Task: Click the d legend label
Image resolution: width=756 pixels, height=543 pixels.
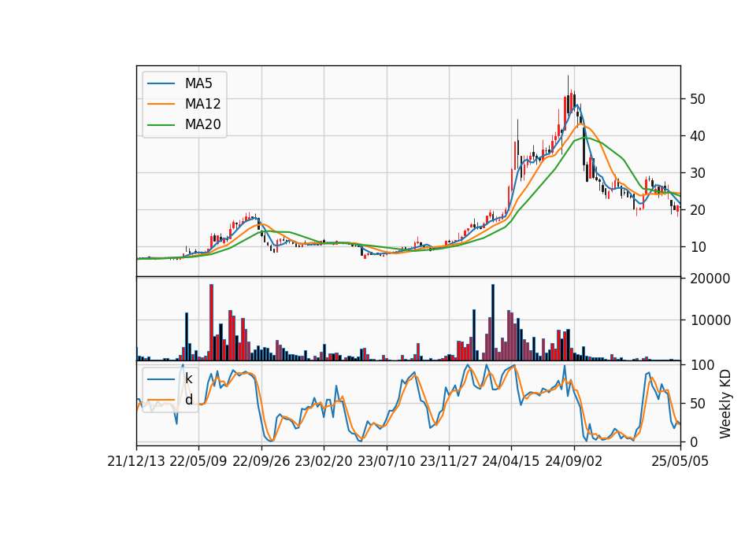Action: pos(188,400)
